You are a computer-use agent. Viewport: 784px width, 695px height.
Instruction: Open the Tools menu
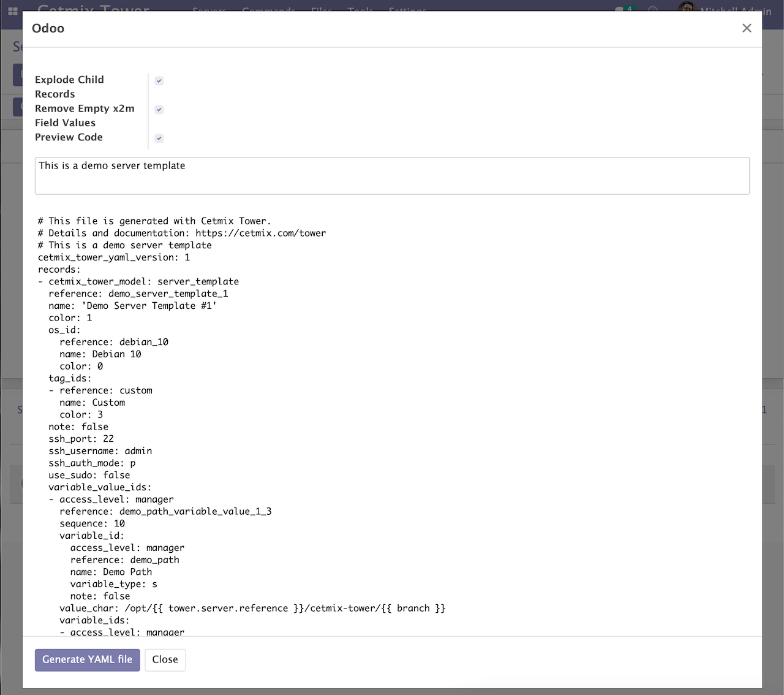tap(360, 10)
